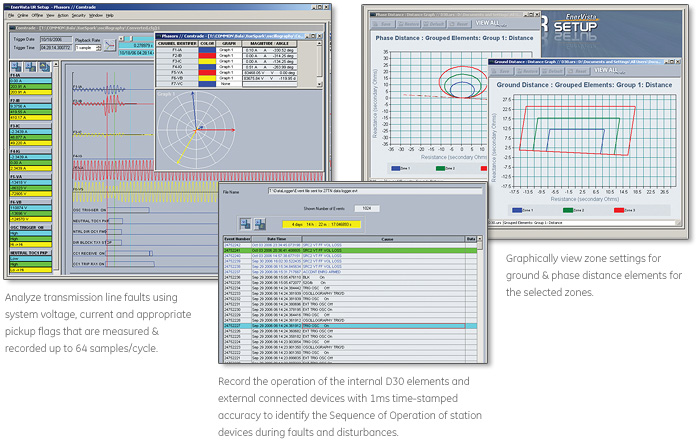Click the scroll up arrow of the channel list
The image size is (696, 440).
click(x=55, y=64)
